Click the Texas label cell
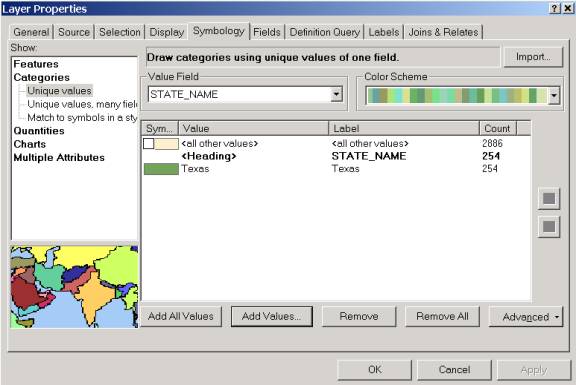Image resolution: width=576 pixels, height=385 pixels. point(345,169)
